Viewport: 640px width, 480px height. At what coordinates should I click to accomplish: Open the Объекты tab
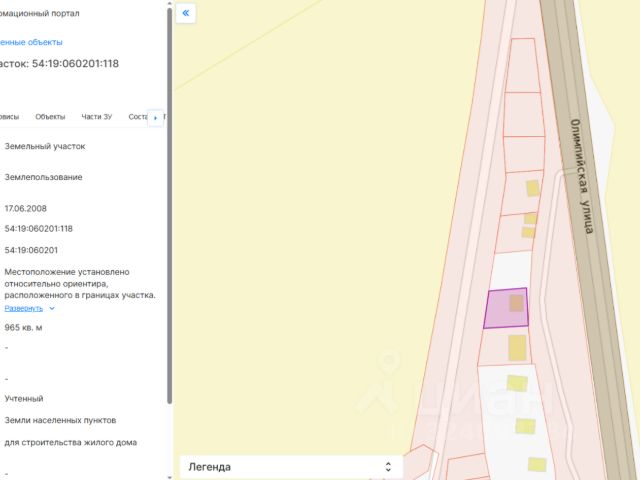click(x=50, y=117)
